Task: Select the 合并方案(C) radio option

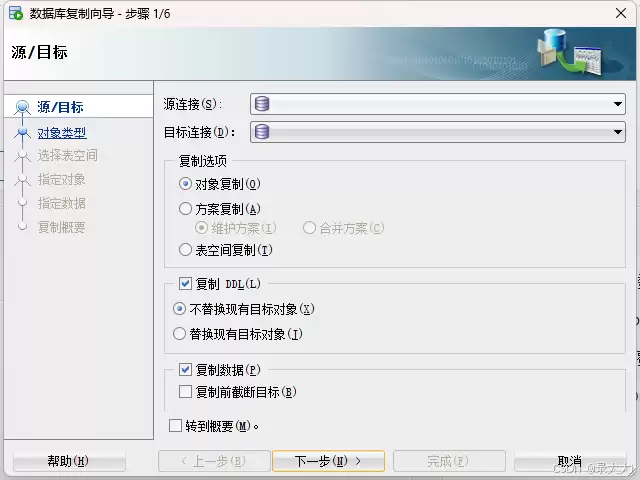Action: pyautogui.click(x=309, y=228)
